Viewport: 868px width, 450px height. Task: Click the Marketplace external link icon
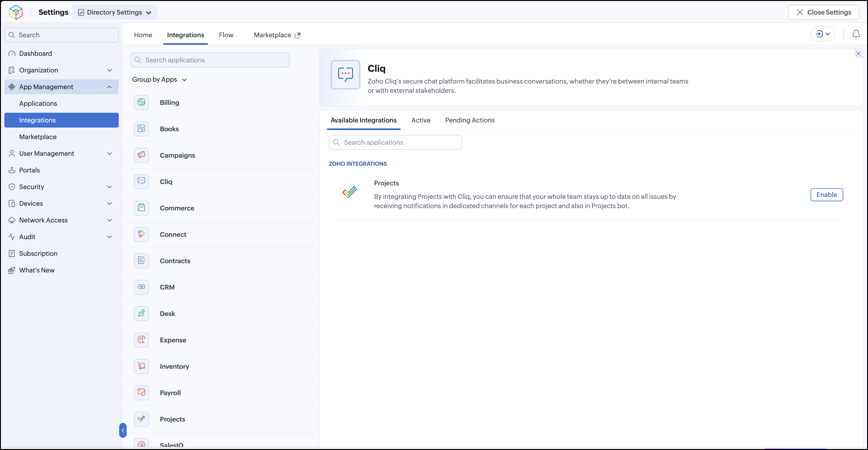pyautogui.click(x=297, y=35)
